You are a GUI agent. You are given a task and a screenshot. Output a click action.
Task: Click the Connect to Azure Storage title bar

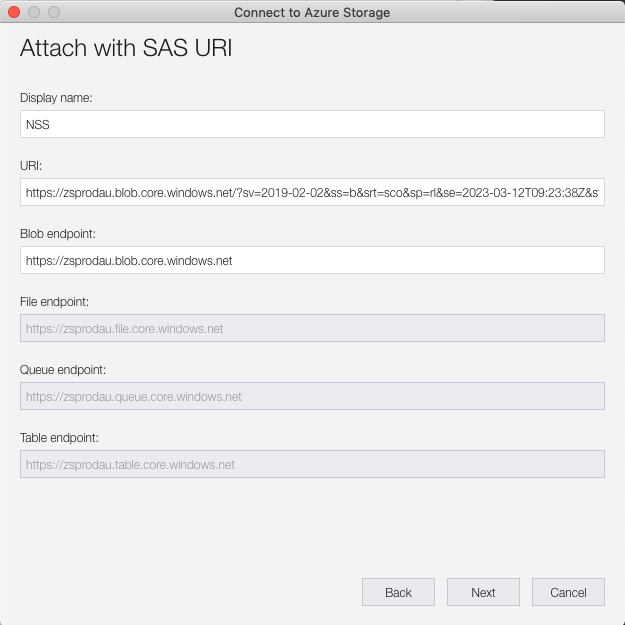(312, 12)
